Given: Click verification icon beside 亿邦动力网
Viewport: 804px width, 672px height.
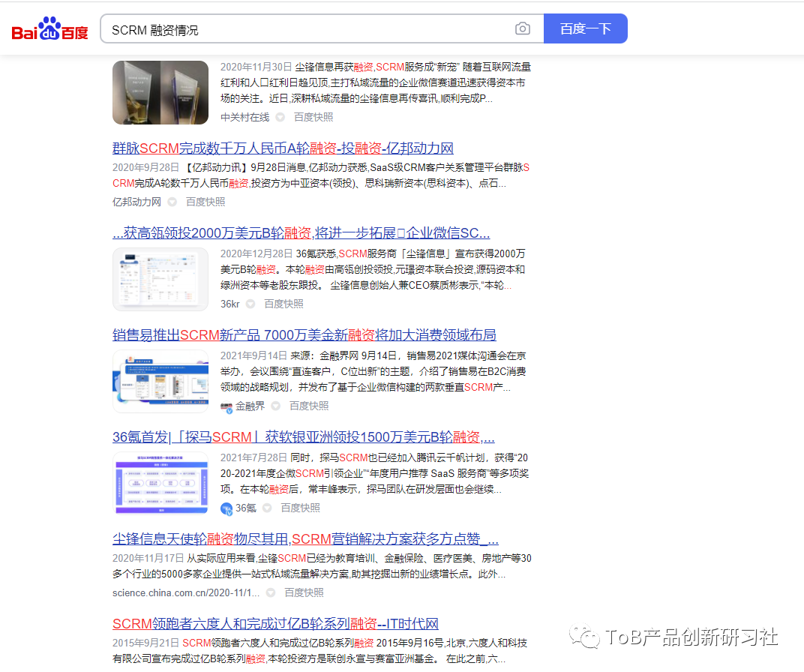Looking at the screenshot, I should pyautogui.click(x=172, y=202).
